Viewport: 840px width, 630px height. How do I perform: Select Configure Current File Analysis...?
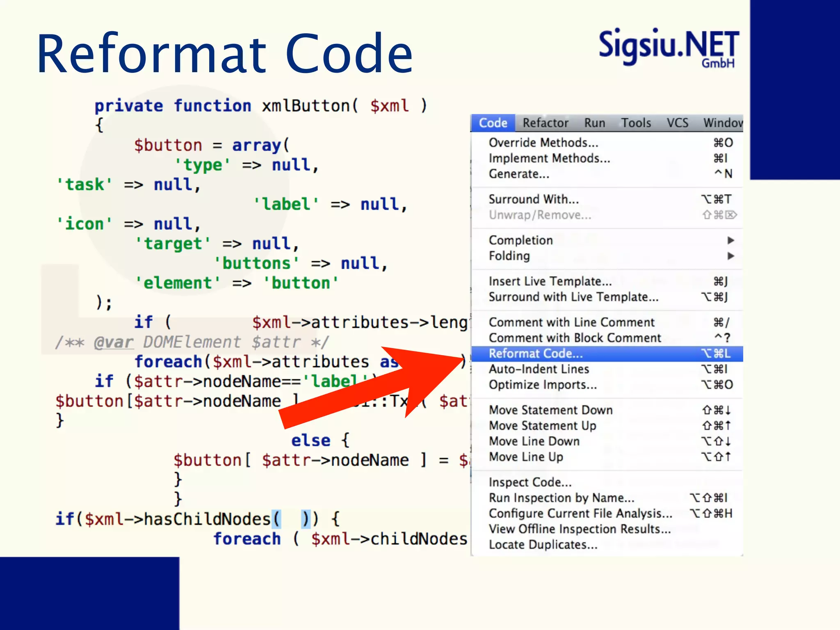[x=607, y=514]
